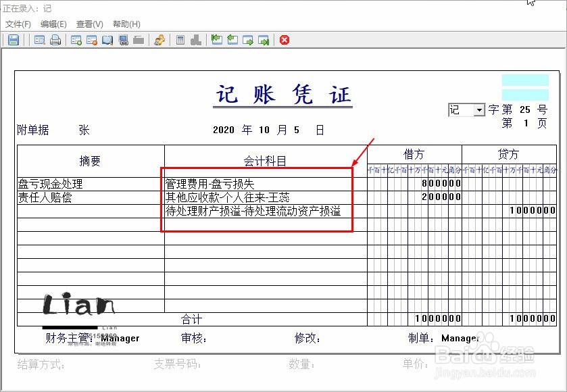The image size is (567, 392).
Task: Select account cell 管理费用-盘亏损失
Action: pos(266,184)
